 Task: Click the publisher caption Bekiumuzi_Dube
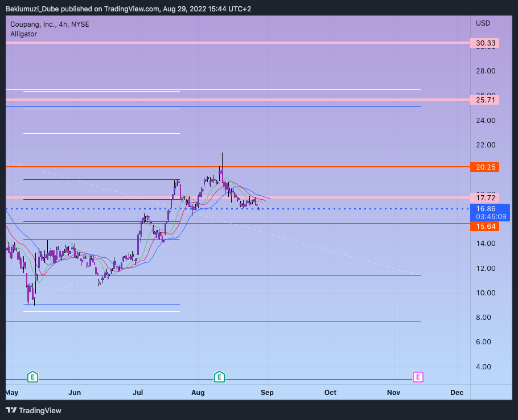coord(32,9)
